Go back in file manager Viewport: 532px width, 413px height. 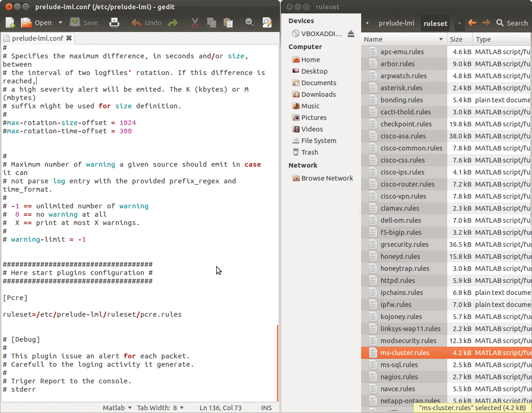pos(472,23)
